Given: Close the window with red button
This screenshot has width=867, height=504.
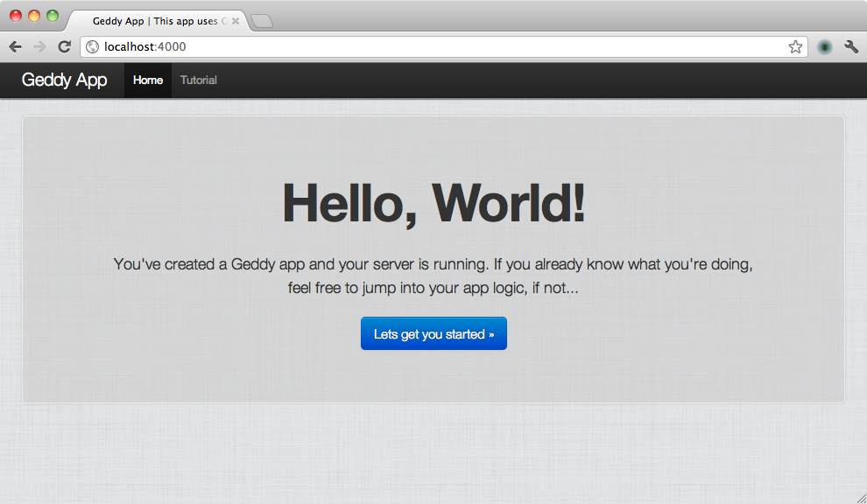Looking at the screenshot, I should click(16, 16).
